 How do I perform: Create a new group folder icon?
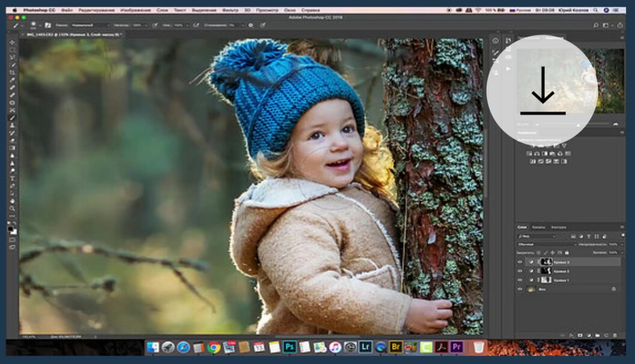(597, 335)
